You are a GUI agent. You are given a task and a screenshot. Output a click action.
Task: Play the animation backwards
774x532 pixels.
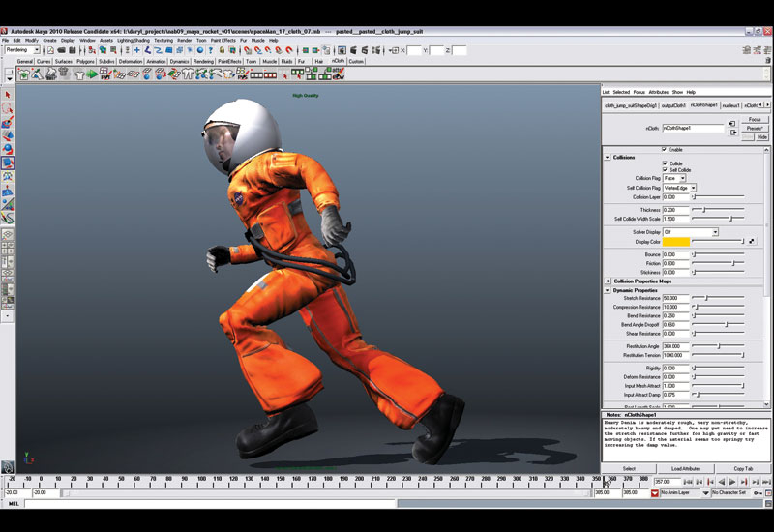(x=721, y=482)
